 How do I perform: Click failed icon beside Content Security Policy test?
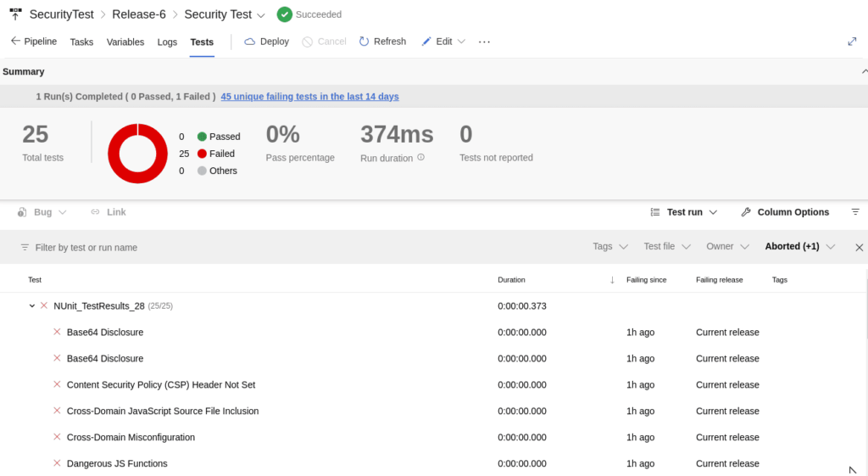point(57,384)
